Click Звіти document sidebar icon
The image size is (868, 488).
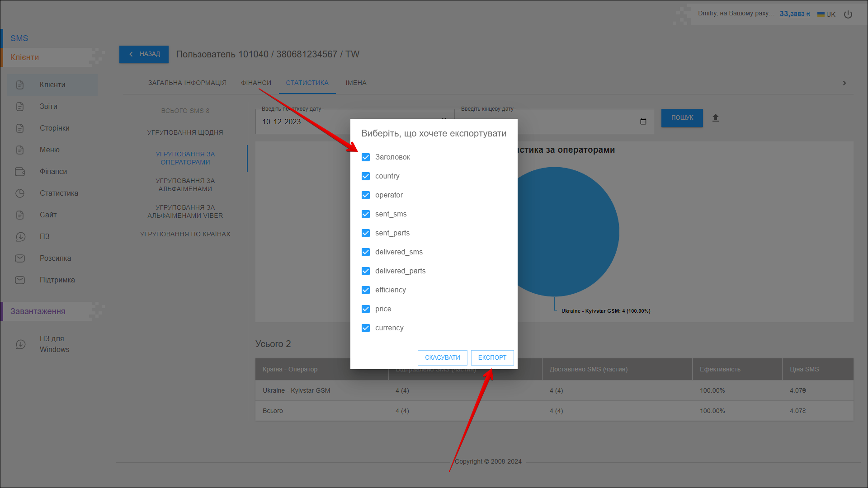20,107
